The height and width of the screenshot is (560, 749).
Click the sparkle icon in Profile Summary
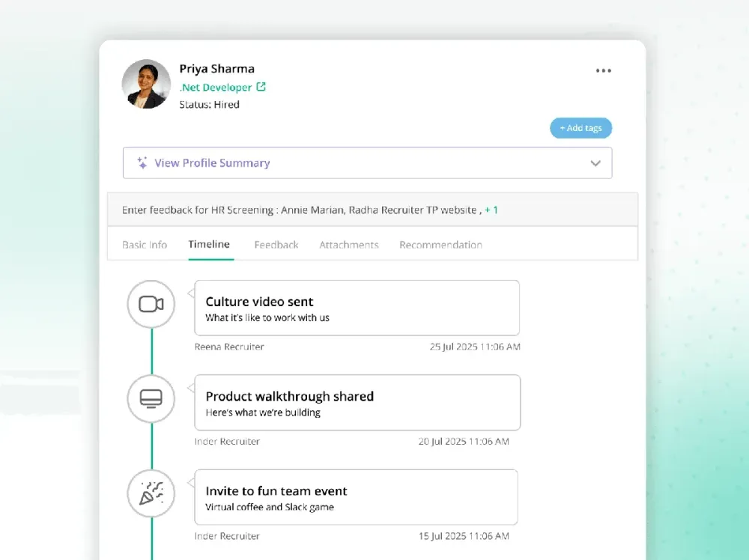pyautogui.click(x=142, y=162)
